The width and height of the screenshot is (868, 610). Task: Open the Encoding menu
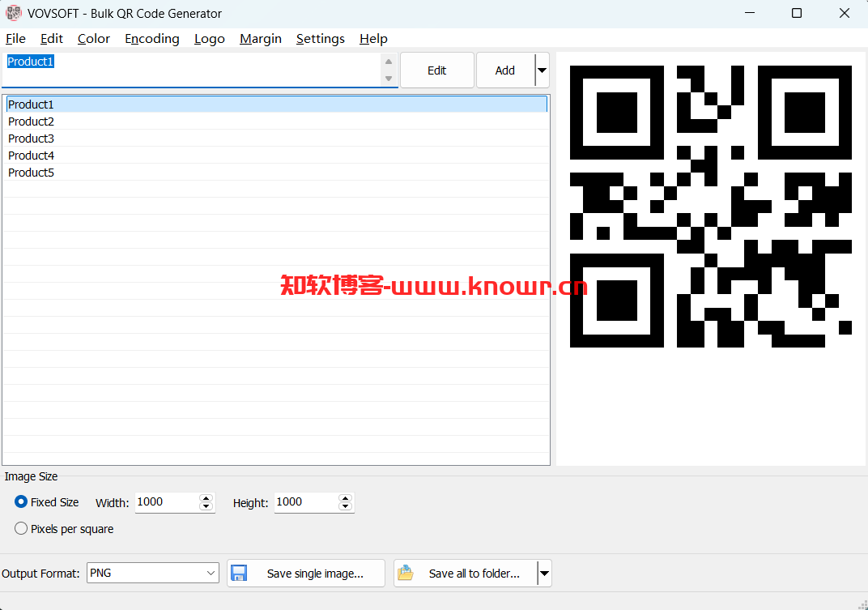click(152, 39)
